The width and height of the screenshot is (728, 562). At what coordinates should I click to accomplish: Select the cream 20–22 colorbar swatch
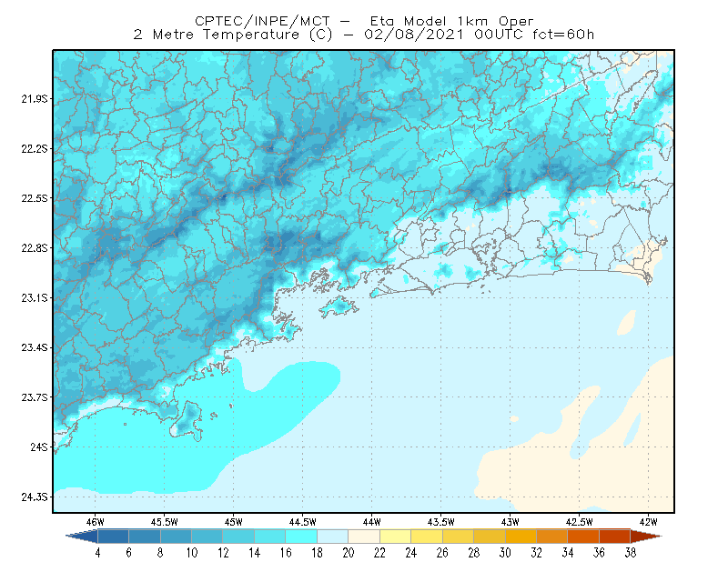click(364, 537)
